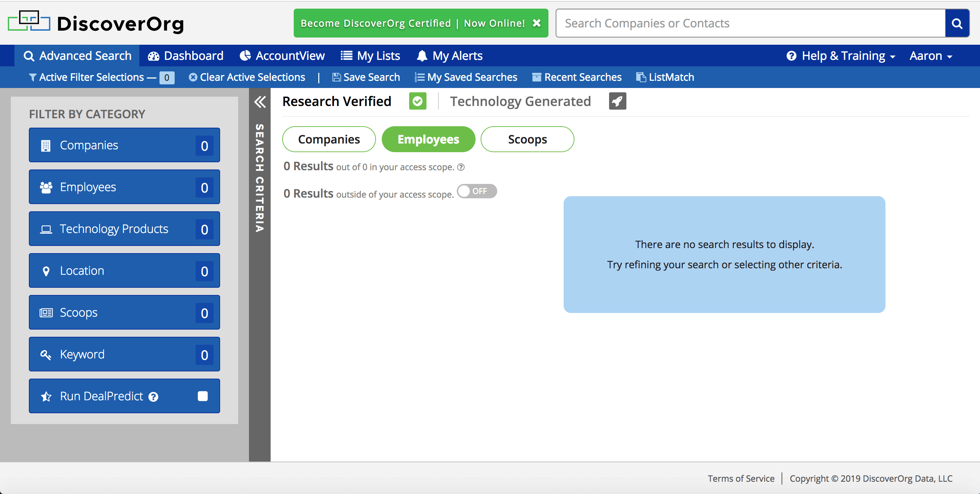Screen dimensions: 980x494
Task: Expand the Companies filter category
Action: coord(124,145)
